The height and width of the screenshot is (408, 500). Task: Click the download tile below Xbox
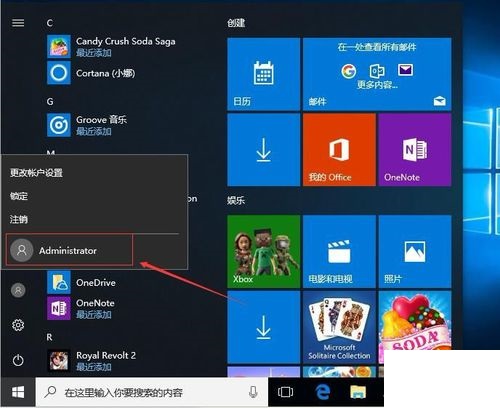(263, 327)
